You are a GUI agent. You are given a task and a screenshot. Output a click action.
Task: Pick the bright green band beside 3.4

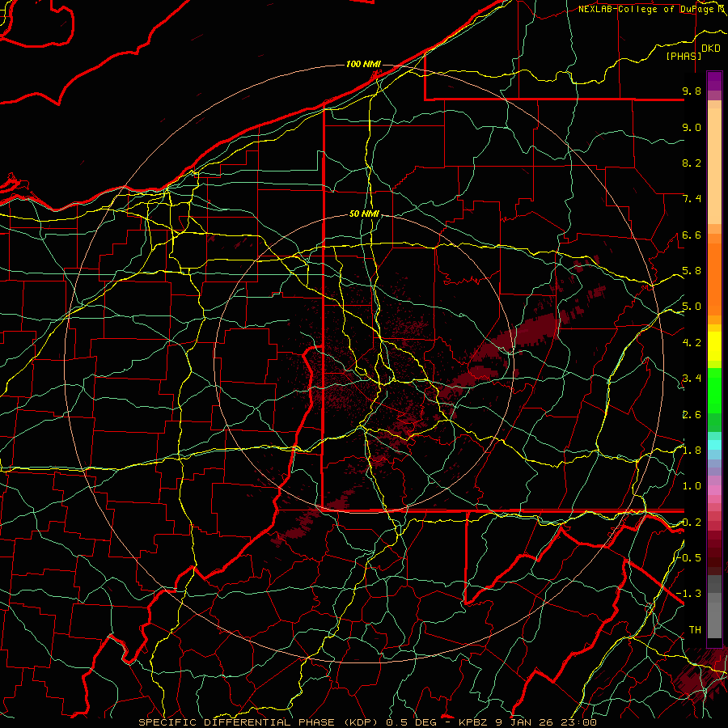point(714,390)
